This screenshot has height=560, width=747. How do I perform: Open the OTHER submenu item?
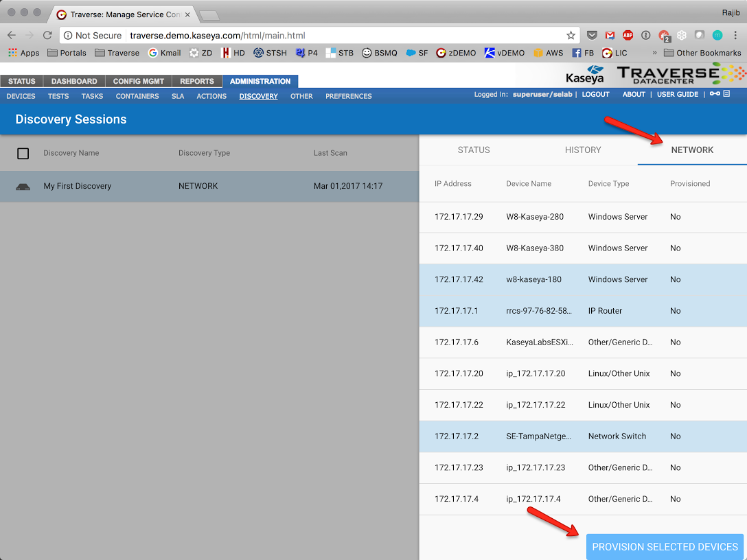[x=301, y=96]
